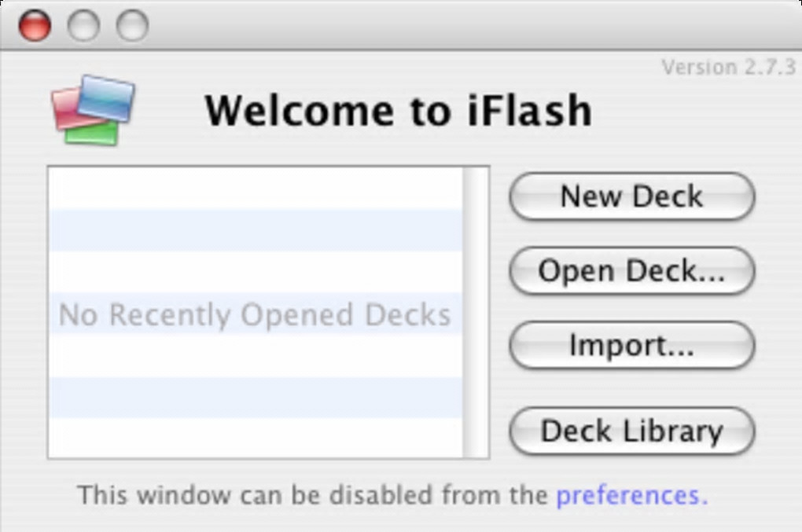Select the top empty row in recent decks list
Image resolution: width=802 pixels, height=532 pixels.
[x=255, y=189]
